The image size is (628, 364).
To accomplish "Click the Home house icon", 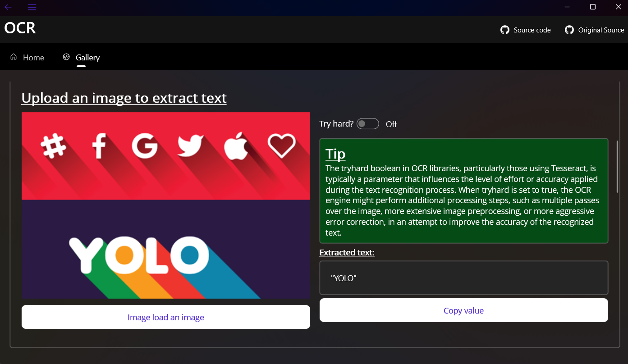I will tap(14, 57).
